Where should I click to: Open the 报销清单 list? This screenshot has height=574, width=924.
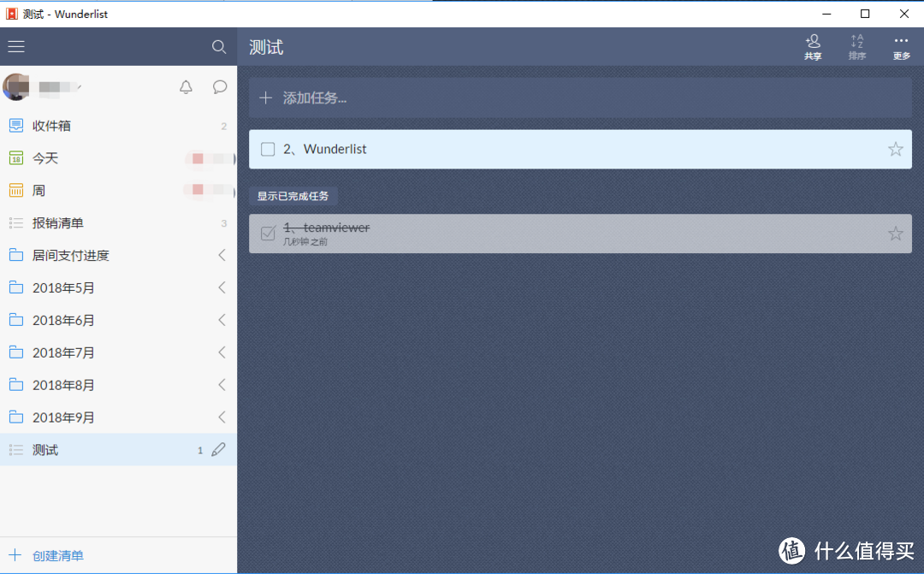118,222
